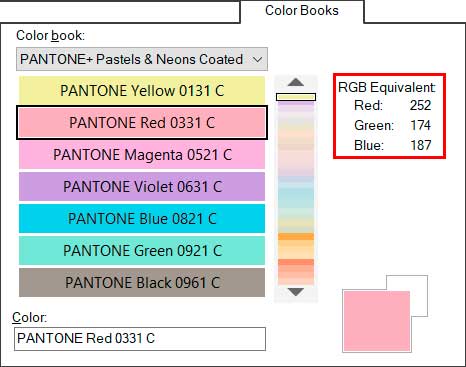Pick PANTONE Black 0961 C swatch
This screenshot has width=466, height=367.
coord(142,282)
